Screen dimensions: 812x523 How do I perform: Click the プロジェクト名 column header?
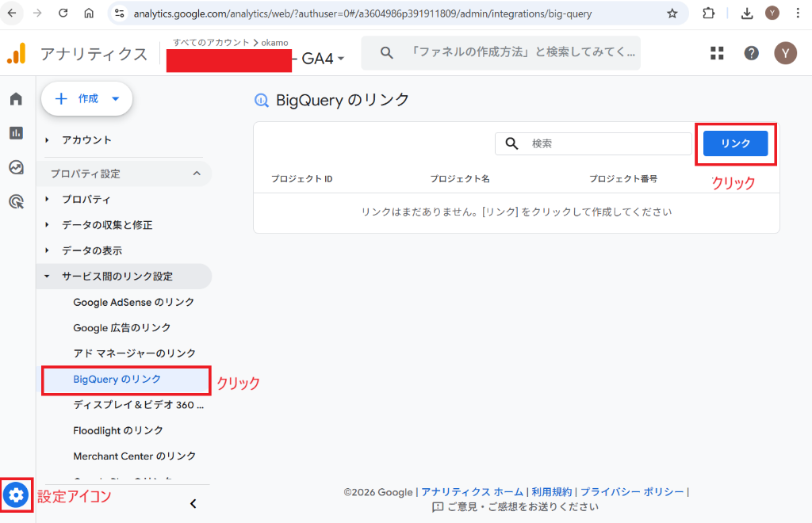pos(460,179)
